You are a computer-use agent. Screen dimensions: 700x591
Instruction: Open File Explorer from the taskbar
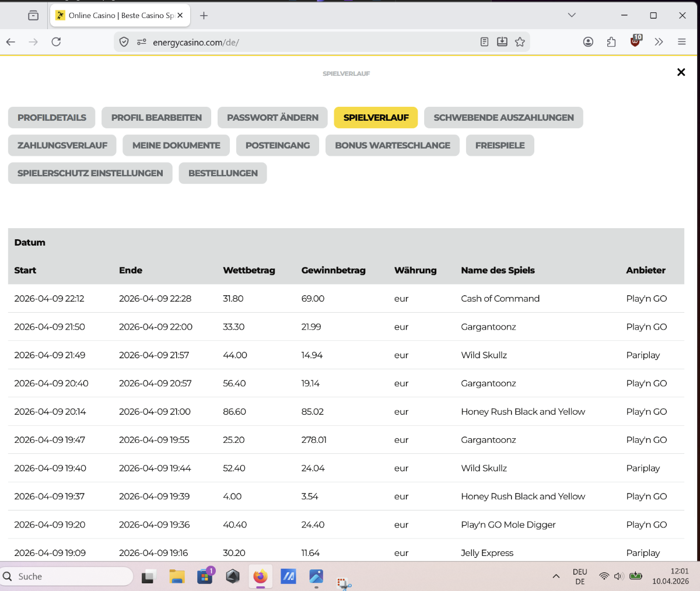coord(177,576)
